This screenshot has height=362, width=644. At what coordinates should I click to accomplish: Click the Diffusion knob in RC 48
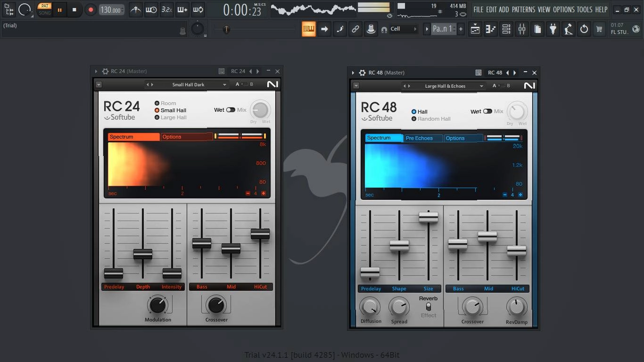click(x=369, y=307)
